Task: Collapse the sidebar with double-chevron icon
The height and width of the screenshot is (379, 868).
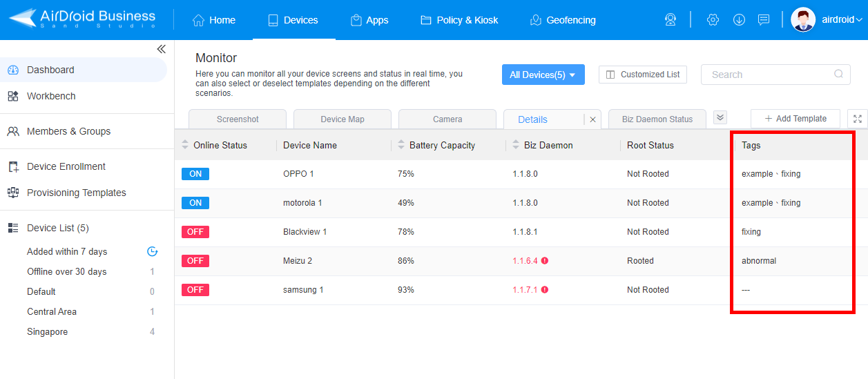Action: (x=161, y=49)
